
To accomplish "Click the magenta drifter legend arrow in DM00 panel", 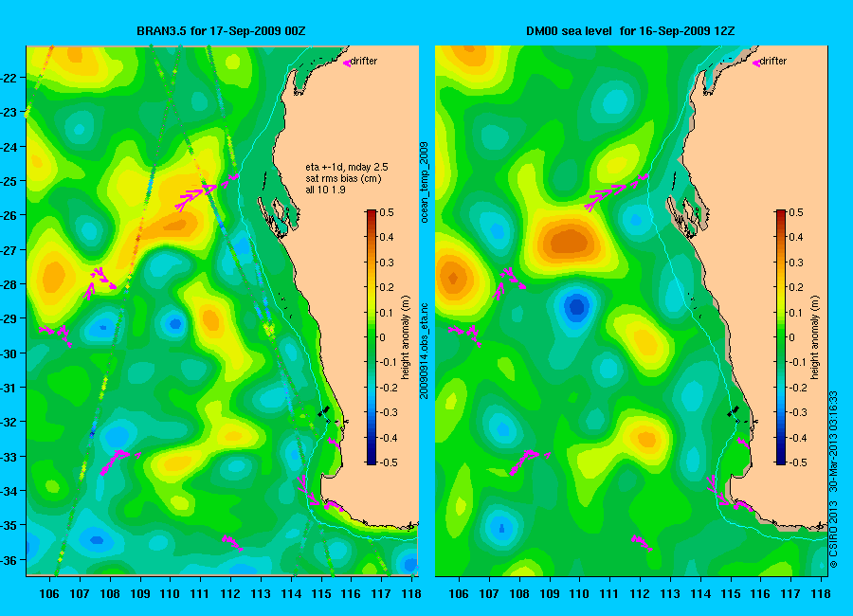I will [x=756, y=63].
